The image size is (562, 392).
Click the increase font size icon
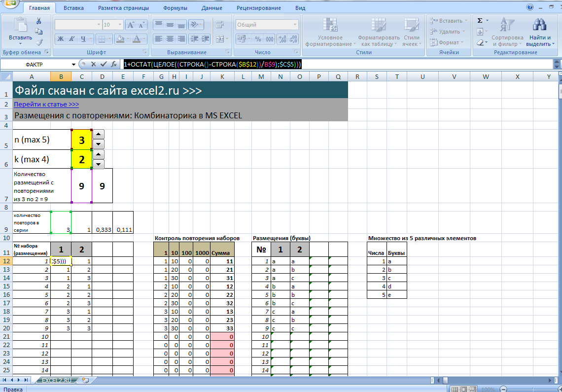pyautogui.click(x=131, y=25)
